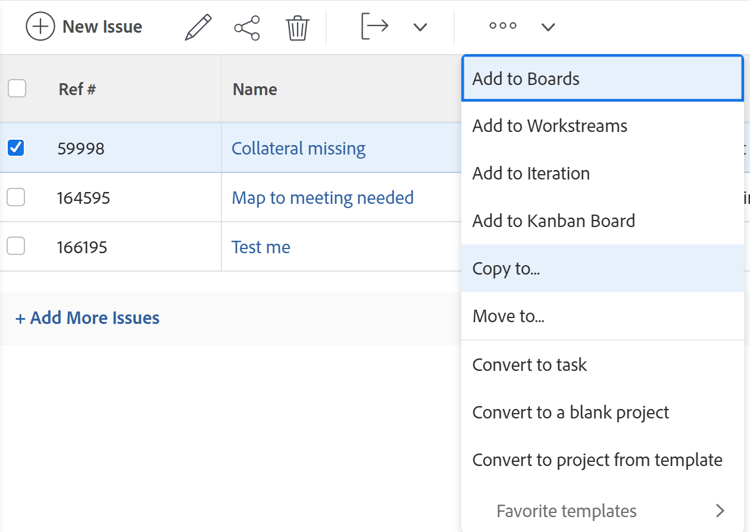Viewport: 750px width, 532px height.
Task: Toggle the select-all header checkbox
Action: (17, 88)
